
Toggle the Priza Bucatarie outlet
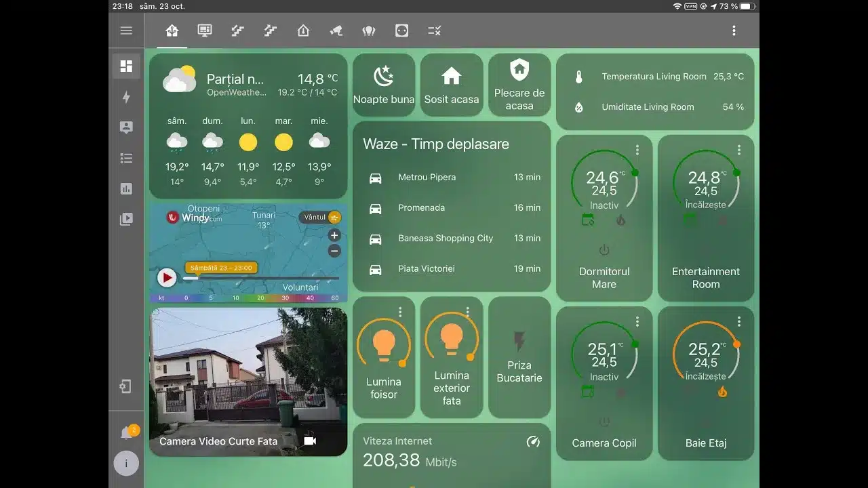(519, 342)
